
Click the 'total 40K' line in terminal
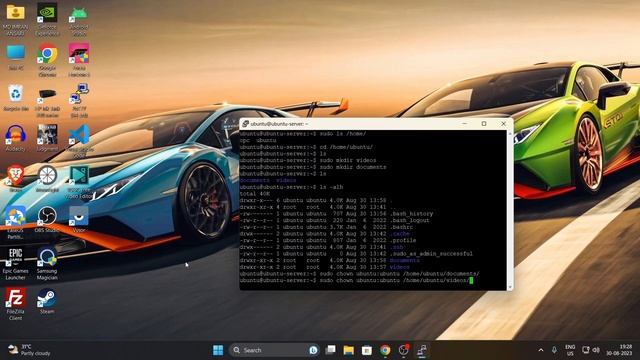pos(255,194)
